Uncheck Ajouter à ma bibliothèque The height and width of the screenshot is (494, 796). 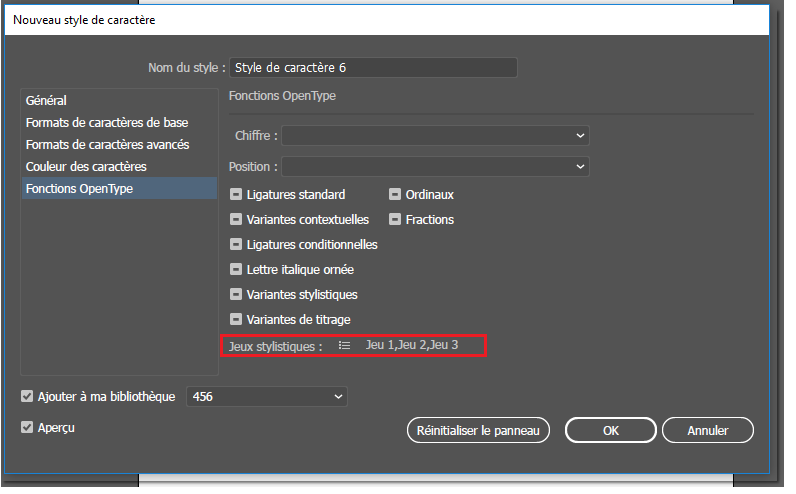tap(27, 397)
